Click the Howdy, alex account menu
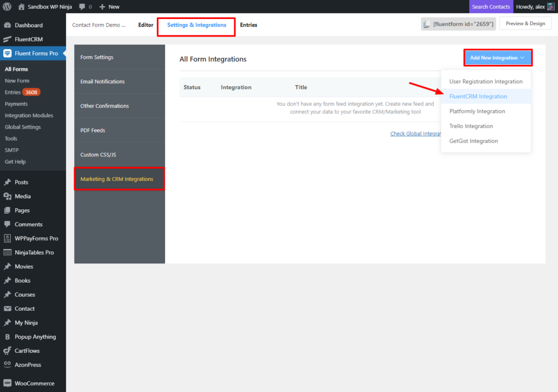558x392 pixels. (x=535, y=7)
